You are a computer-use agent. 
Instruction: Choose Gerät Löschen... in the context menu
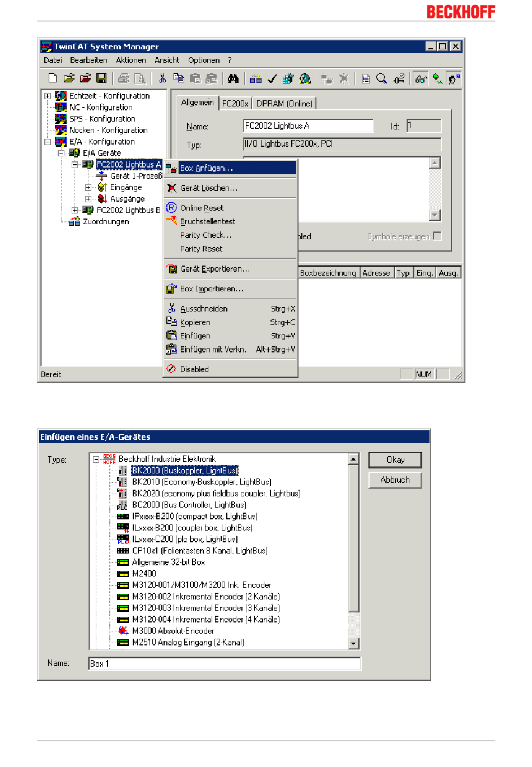[230, 188]
